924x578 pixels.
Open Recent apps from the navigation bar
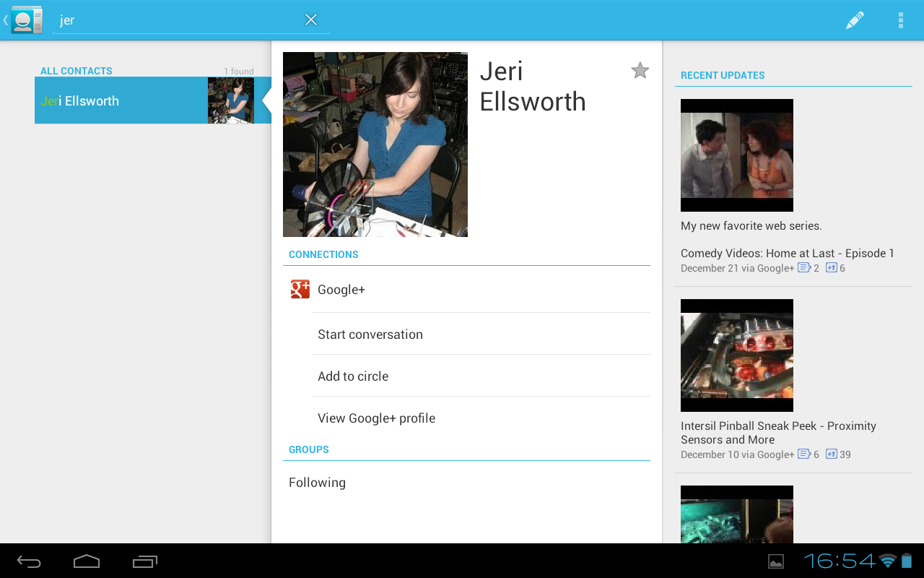pos(145,561)
